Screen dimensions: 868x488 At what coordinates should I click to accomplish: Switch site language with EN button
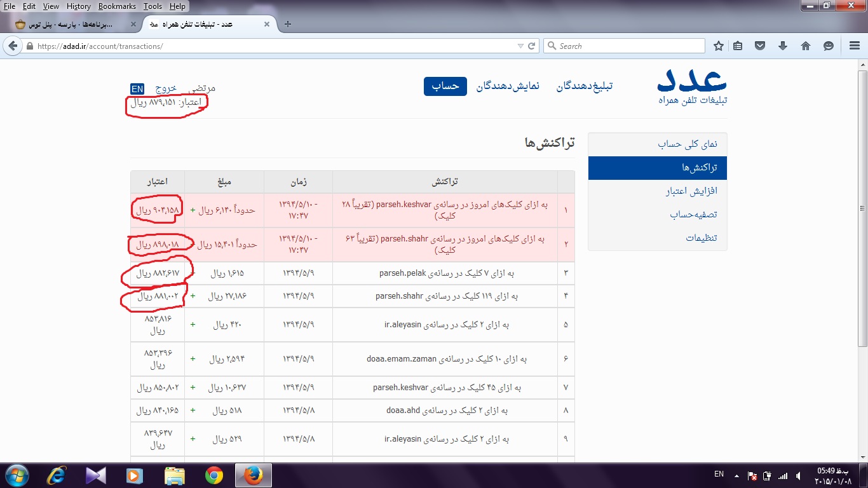137,88
